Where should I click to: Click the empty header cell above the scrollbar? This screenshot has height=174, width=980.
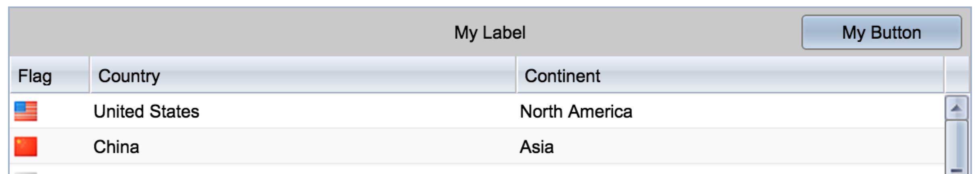956,75
